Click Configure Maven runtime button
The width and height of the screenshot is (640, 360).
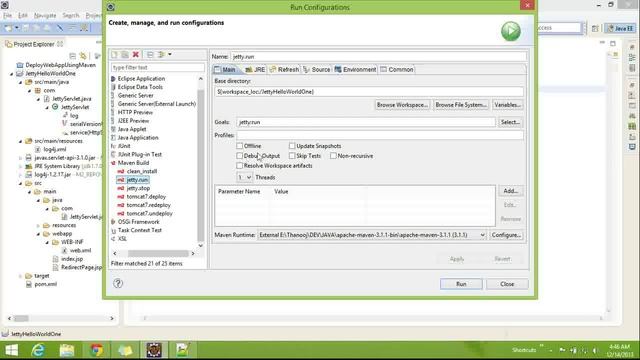(506, 235)
